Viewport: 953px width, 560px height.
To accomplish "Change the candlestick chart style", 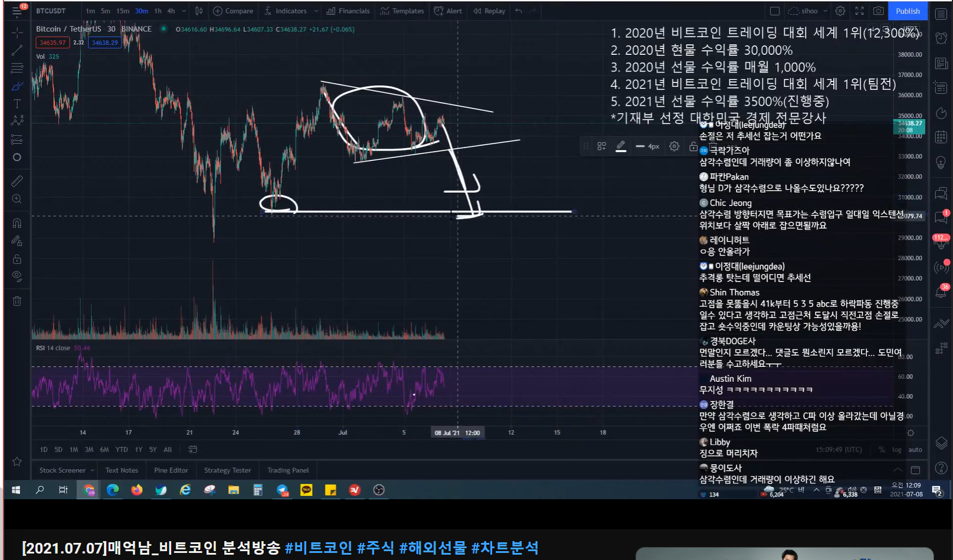I will (199, 11).
